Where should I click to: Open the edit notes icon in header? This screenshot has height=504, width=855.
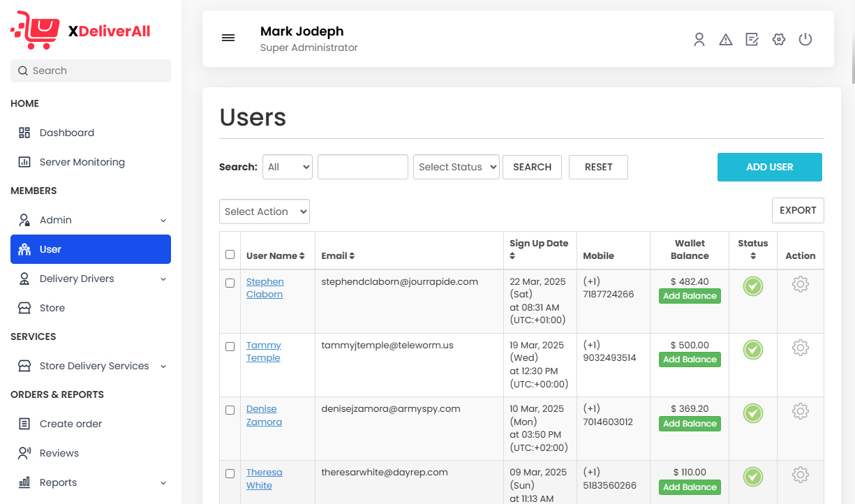(x=752, y=40)
